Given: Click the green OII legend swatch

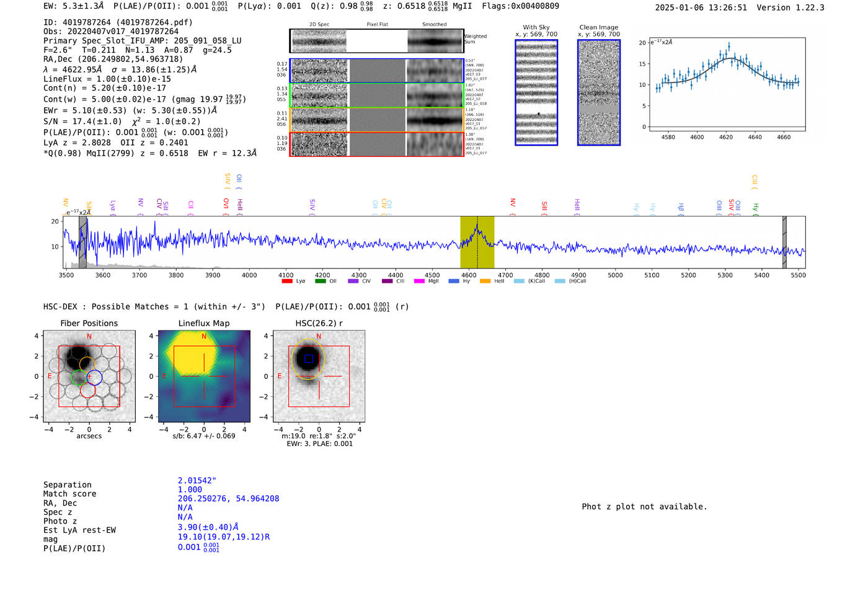Looking at the screenshot, I should 320,281.
